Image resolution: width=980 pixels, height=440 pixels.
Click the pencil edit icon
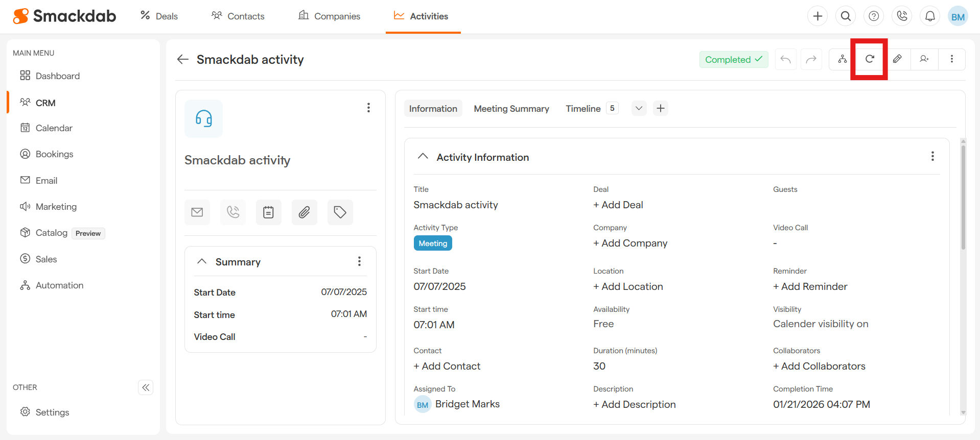(897, 59)
